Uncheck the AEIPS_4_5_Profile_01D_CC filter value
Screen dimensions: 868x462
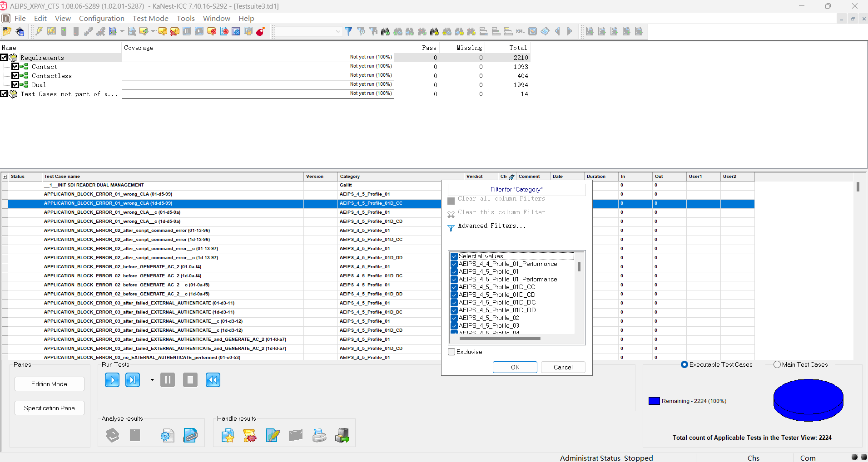[x=454, y=287]
